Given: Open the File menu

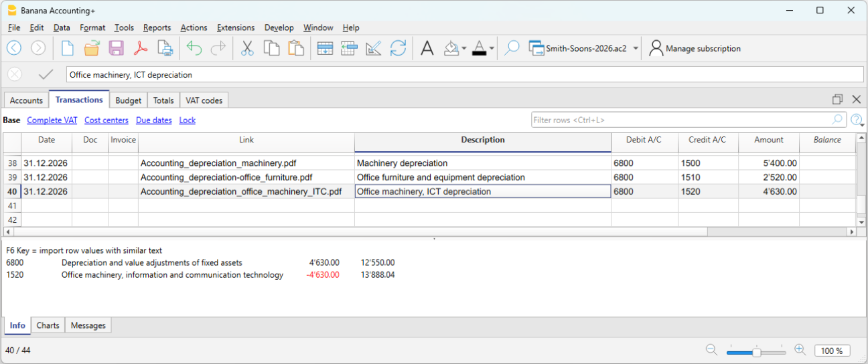Looking at the screenshot, I should 14,27.
